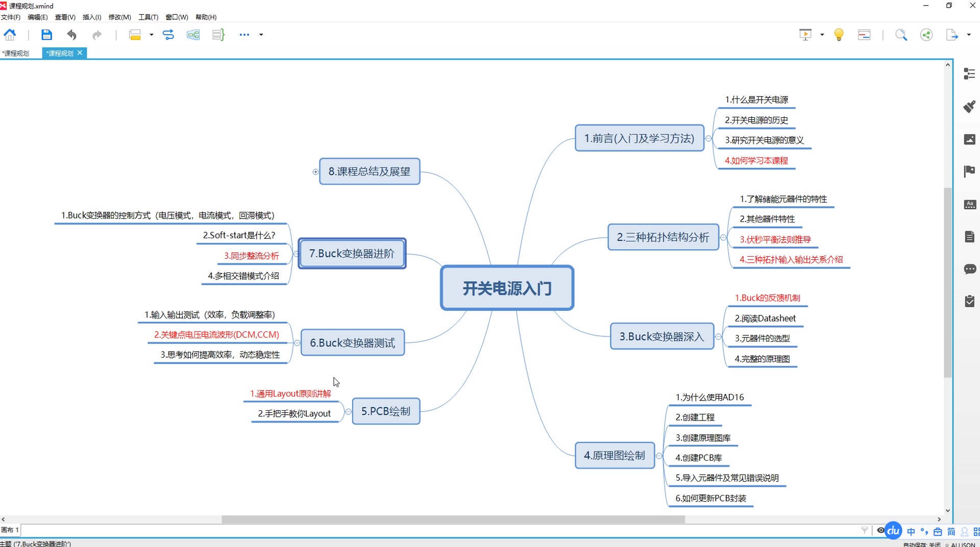Open the 查看(V) menu
This screenshot has height=547, width=980.
tap(65, 17)
